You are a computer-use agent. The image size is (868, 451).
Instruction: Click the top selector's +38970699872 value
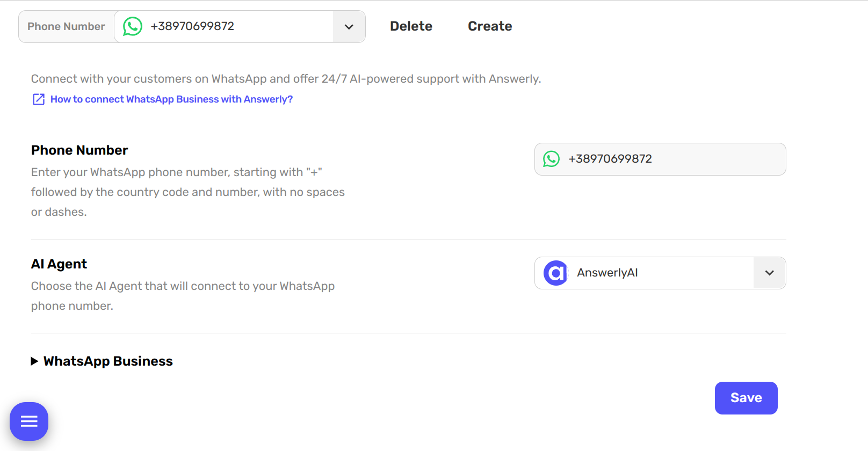pyautogui.click(x=192, y=26)
